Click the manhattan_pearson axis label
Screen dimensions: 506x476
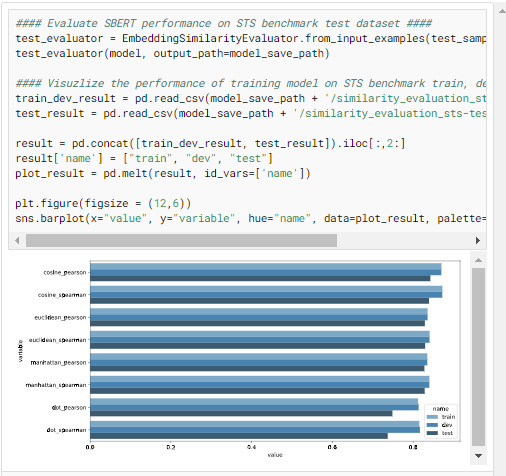(58, 362)
